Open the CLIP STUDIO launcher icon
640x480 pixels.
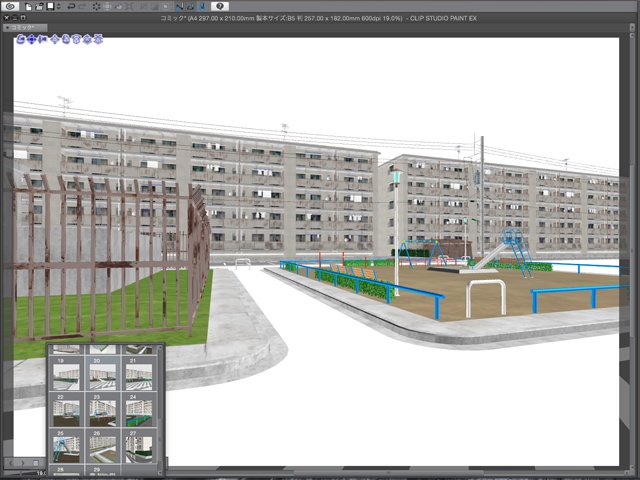10,6
